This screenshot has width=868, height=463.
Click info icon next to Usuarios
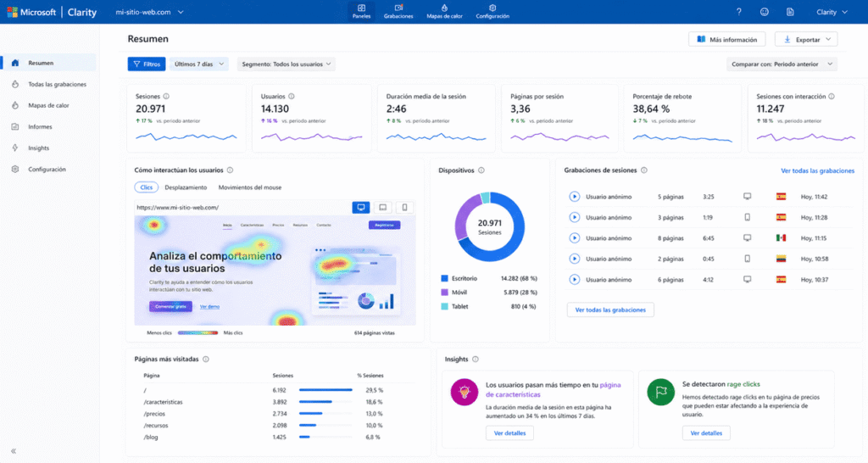(292, 97)
